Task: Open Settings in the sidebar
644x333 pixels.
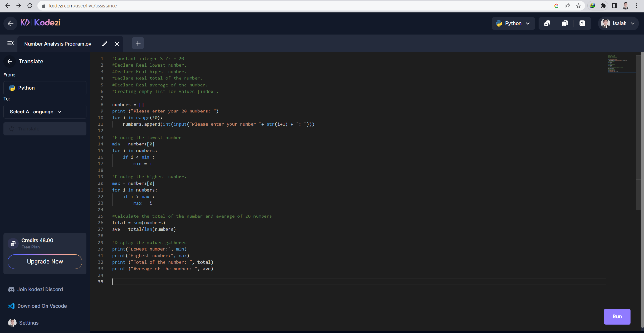Action: click(x=29, y=323)
